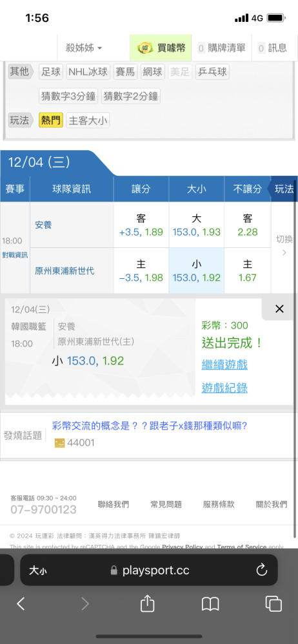The height and width of the screenshot is (644, 298).
Task: Open 購牌清單 cart list
Action: coord(222,48)
